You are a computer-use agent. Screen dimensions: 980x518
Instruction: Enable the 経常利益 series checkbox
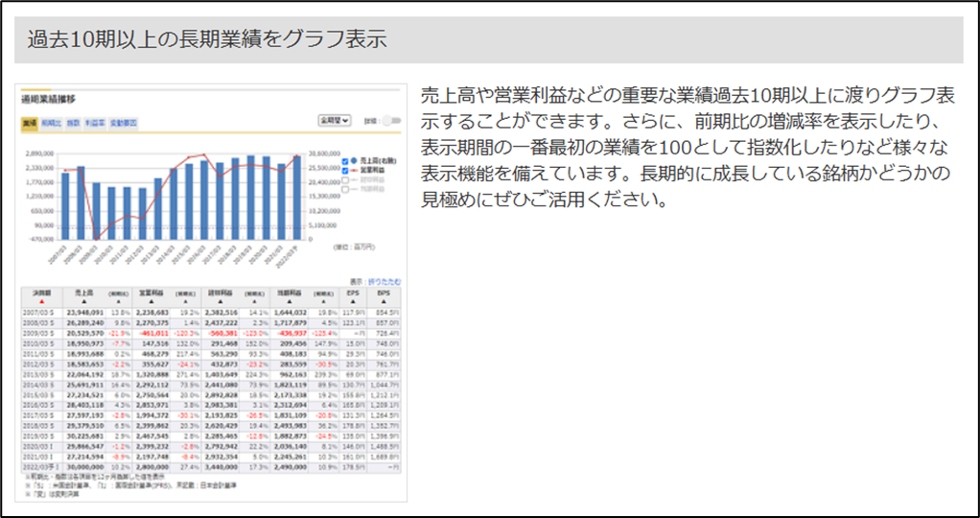345,179
